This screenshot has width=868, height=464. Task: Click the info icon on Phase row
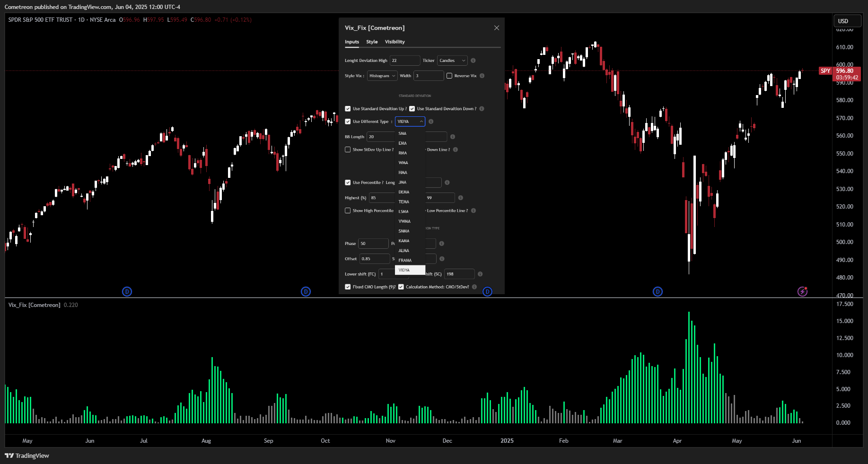[x=441, y=244]
